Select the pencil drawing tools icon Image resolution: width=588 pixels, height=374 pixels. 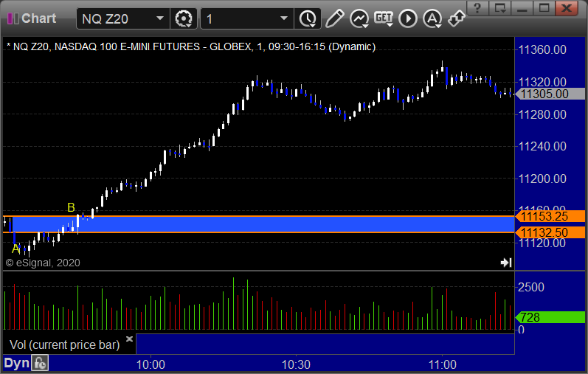[x=334, y=18]
